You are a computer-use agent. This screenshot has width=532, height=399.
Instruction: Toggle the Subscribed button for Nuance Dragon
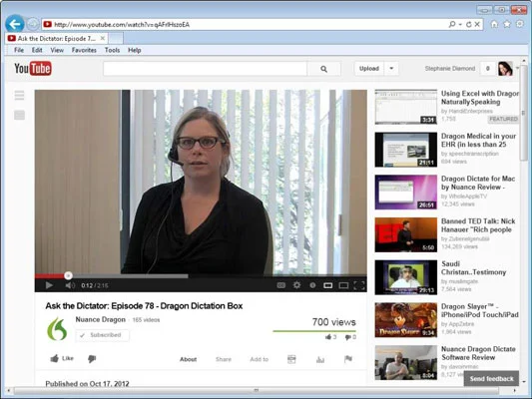tap(102, 335)
